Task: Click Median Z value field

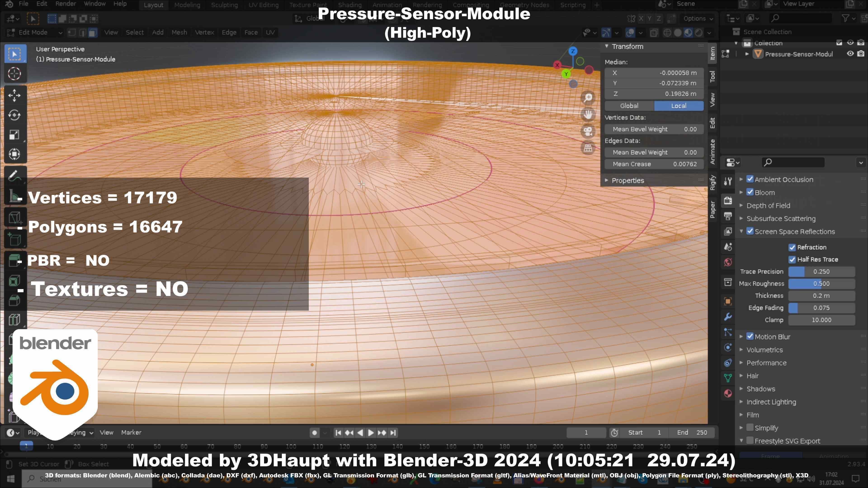Action: pyautogui.click(x=654, y=94)
